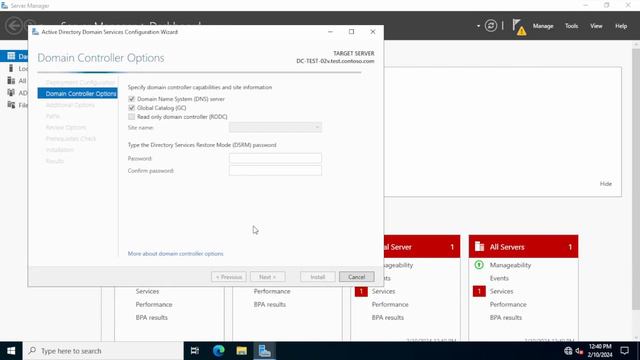Screen dimensions: 640x360
Task: Click the Previous button in wizard
Action: coord(229,277)
